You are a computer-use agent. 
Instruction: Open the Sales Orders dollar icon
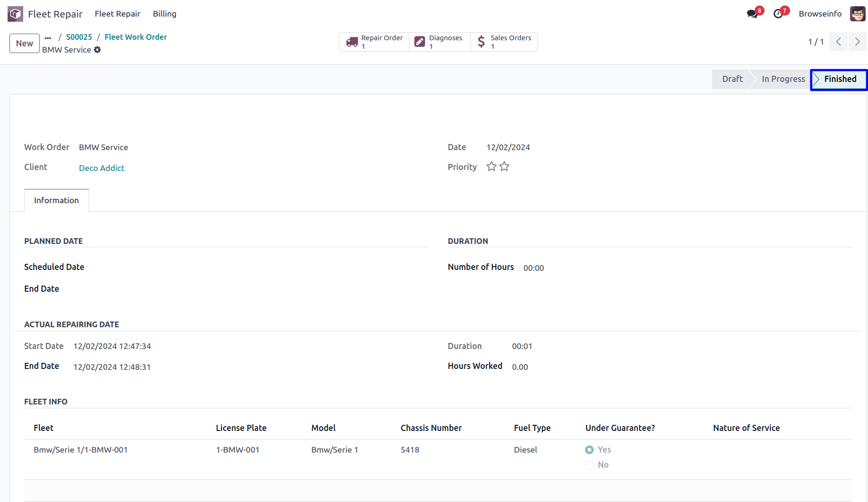481,42
